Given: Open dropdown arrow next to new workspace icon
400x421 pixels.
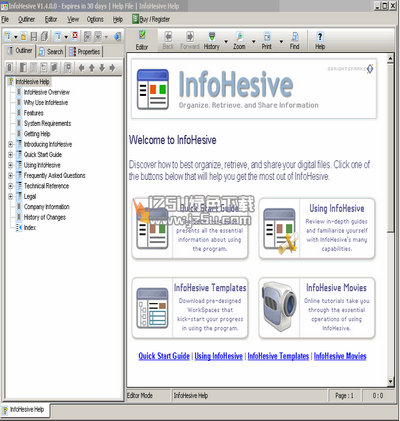Looking at the screenshot, I should click(15, 37).
